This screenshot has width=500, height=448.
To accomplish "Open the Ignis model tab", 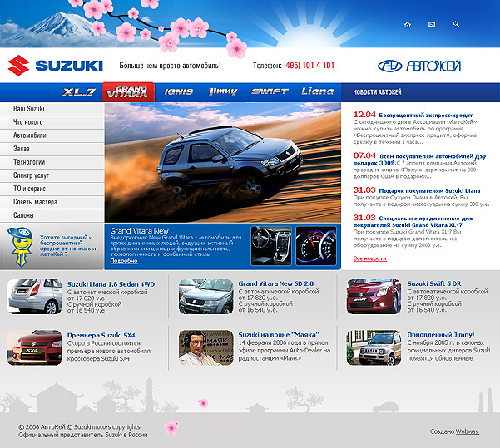I will [x=178, y=92].
